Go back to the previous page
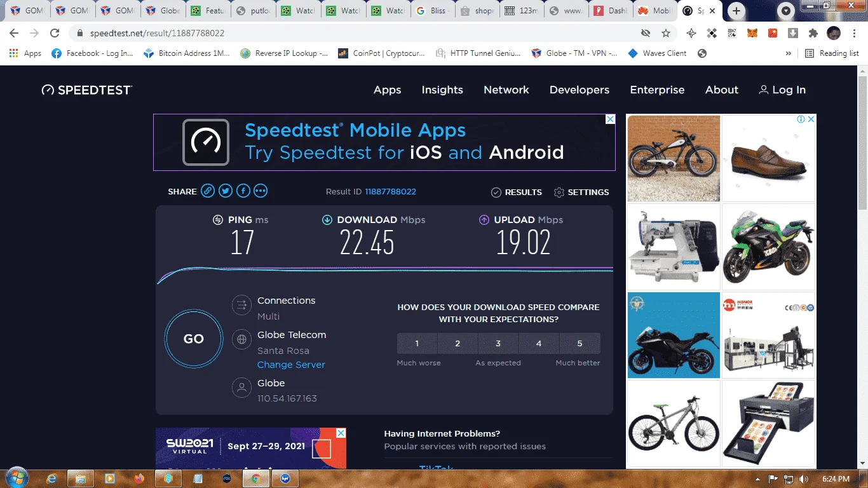Screen dimensions: 868x488 [14, 33]
